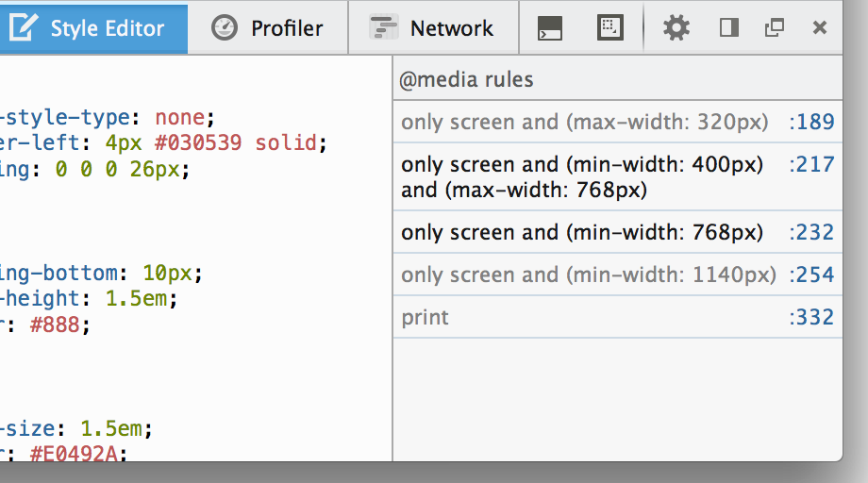Screen dimensions: 868x483
Task: Enable Responsive Design Mode icon
Action: (611, 28)
